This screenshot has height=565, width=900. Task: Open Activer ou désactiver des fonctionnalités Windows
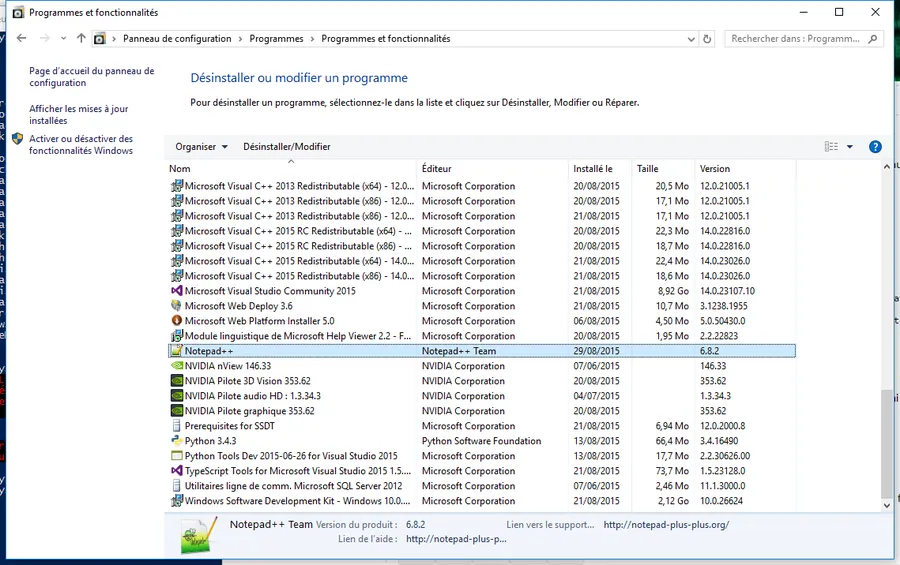(81, 144)
